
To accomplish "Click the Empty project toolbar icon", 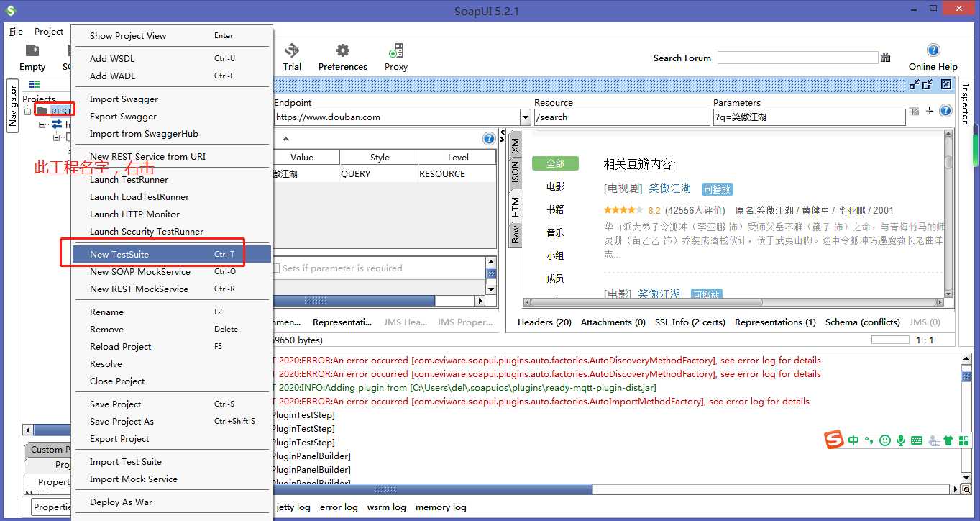I will click(32, 51).
